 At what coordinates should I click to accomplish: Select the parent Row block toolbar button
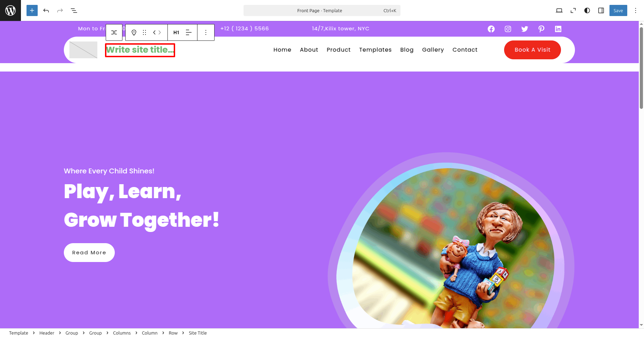point(114,32)
